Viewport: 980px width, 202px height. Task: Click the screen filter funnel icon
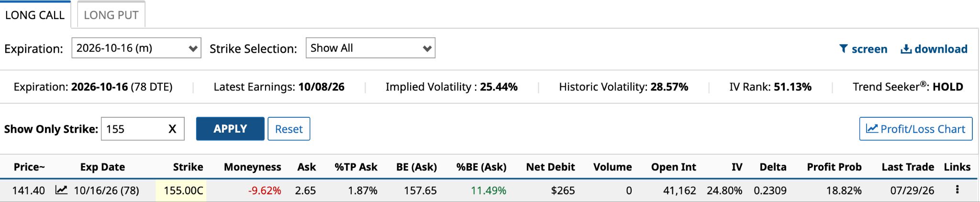[x=844, y=49]
